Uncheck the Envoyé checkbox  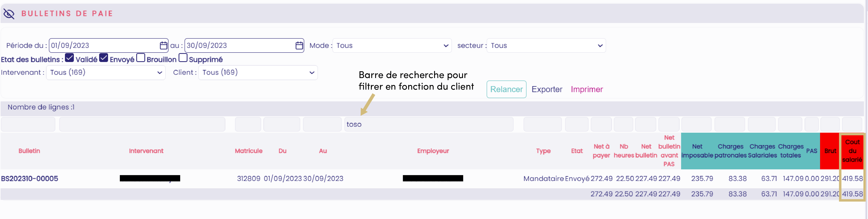tap(104, 58)
